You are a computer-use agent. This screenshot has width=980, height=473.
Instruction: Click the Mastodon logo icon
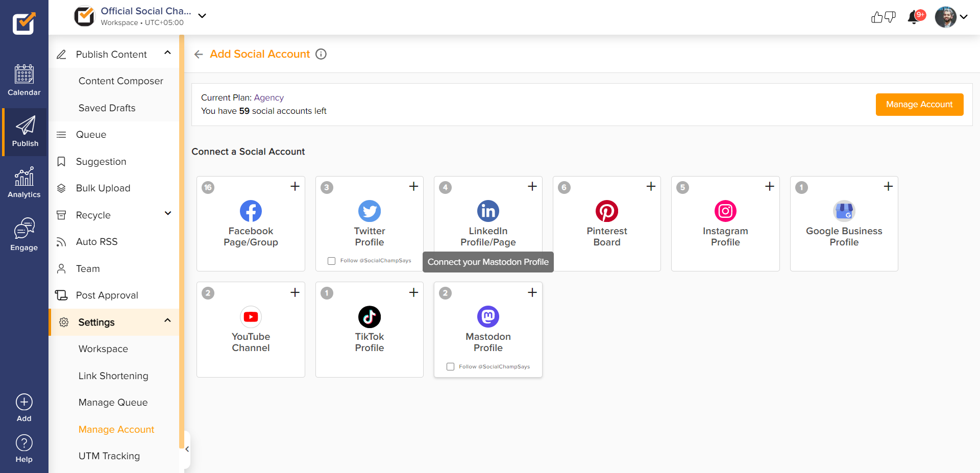coord(488,317)
